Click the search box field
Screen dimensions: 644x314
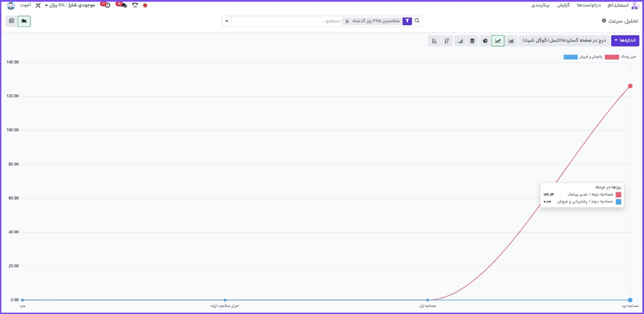(291, 21)
